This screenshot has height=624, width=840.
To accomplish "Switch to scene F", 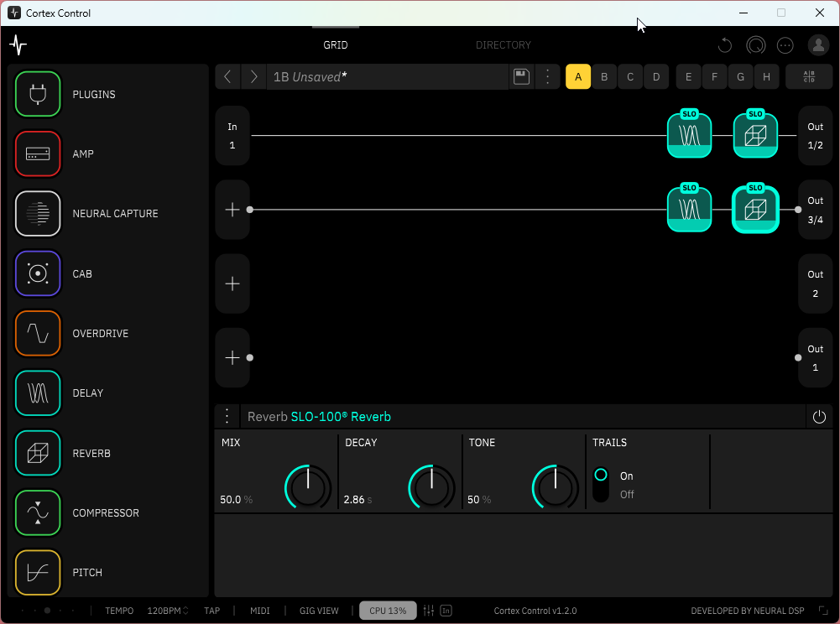I will (x=714, y=76).
